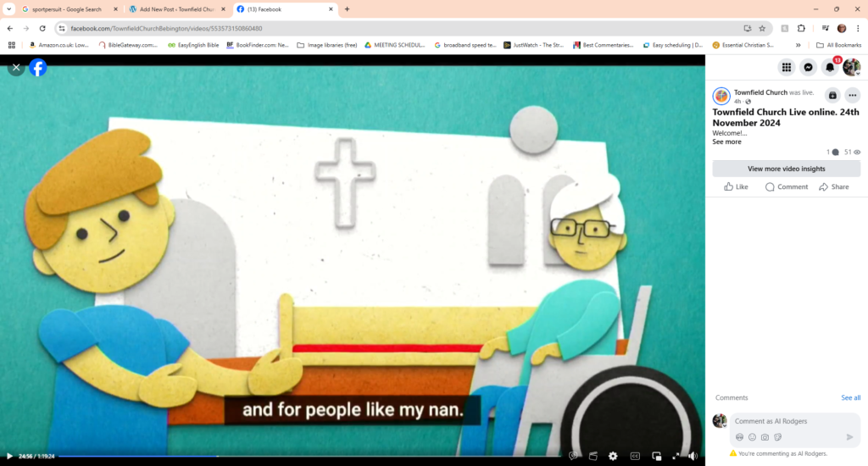868x466 pixels.
Task: Open broadband speed te... bookmark
Action: click(465, 46)
